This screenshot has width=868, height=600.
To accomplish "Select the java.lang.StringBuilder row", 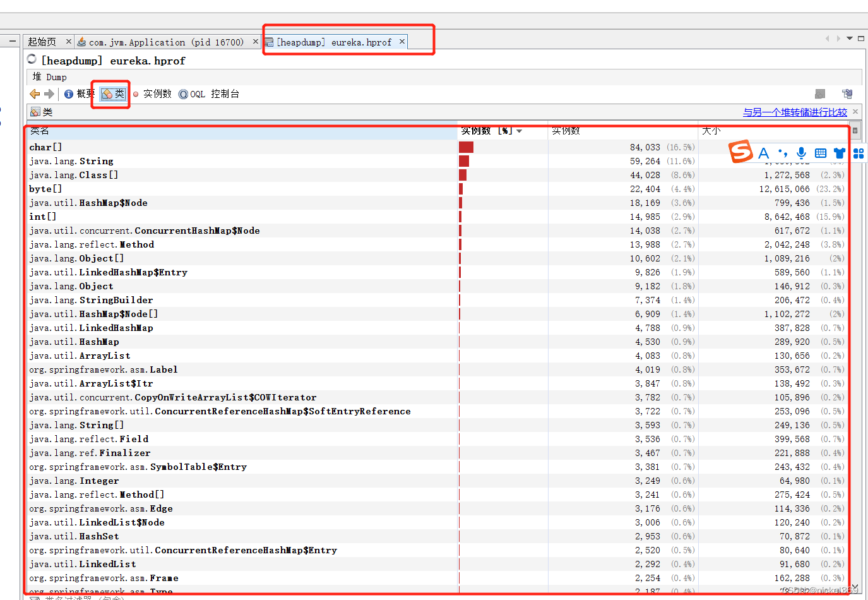I will [439, 300].
